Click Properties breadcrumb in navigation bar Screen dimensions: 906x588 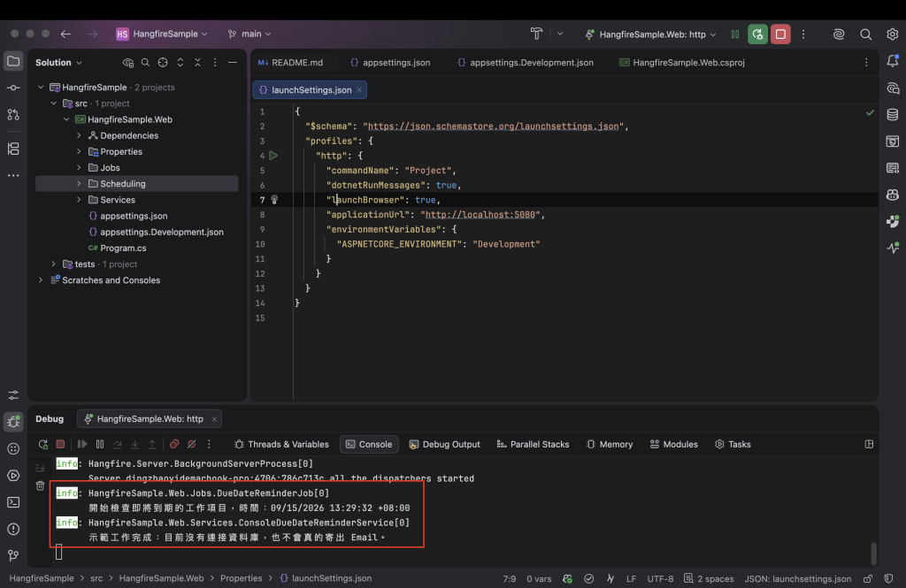[241, 578]
